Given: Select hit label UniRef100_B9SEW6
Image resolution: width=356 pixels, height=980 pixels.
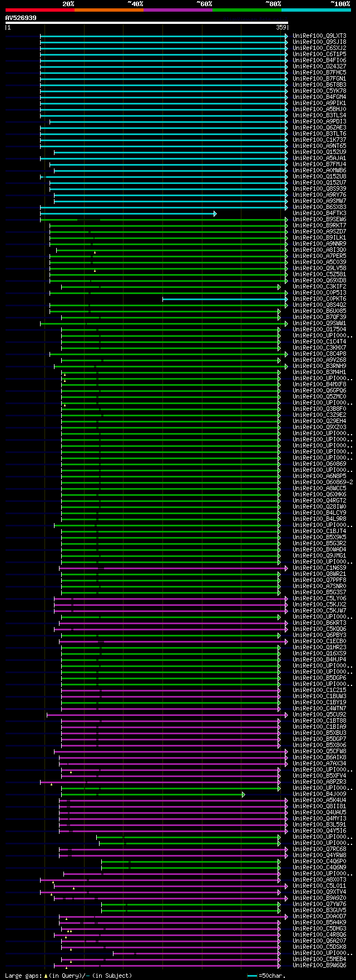Looking at the screenshot, I should pyautogui.click(x=319, y=220).
